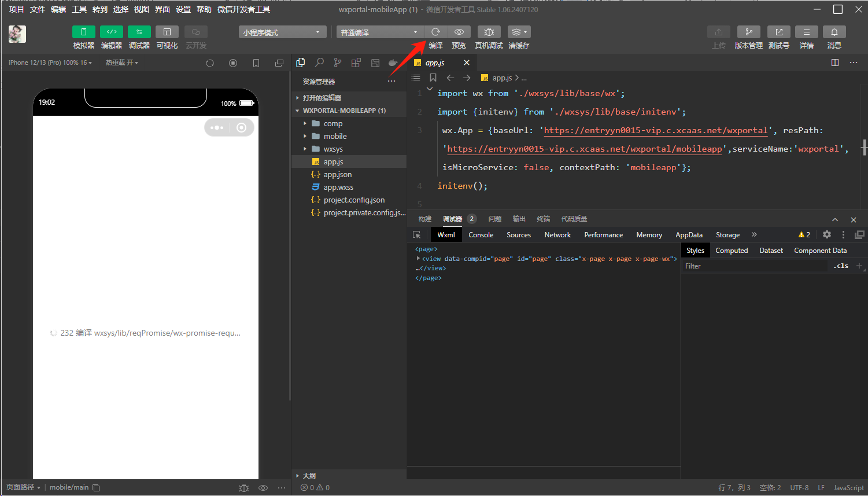Open the Test Account (测试号) icon
Viewport: 868px width, 496px height.
click(x=779, y=32)
